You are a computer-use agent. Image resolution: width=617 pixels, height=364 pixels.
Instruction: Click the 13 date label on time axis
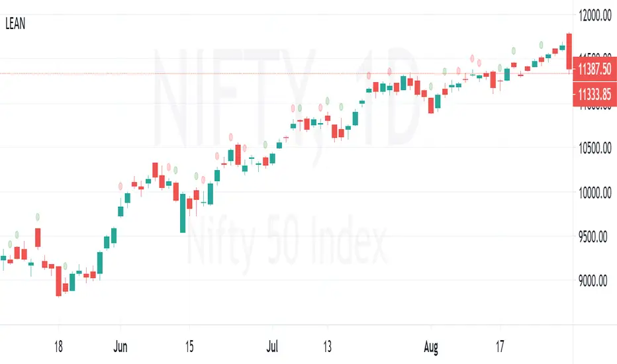[327, 345]
